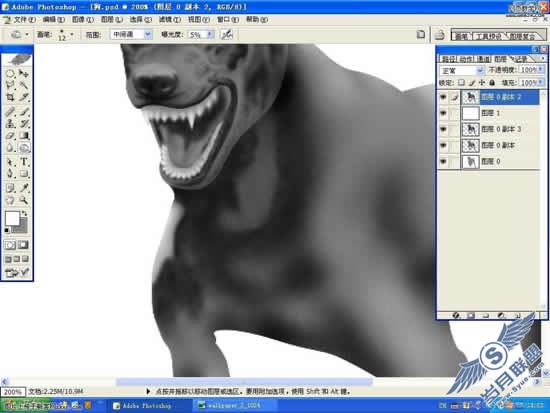Select the Hand tool
550x413 pixels.
pyautogui.click(x=10, y=200)
